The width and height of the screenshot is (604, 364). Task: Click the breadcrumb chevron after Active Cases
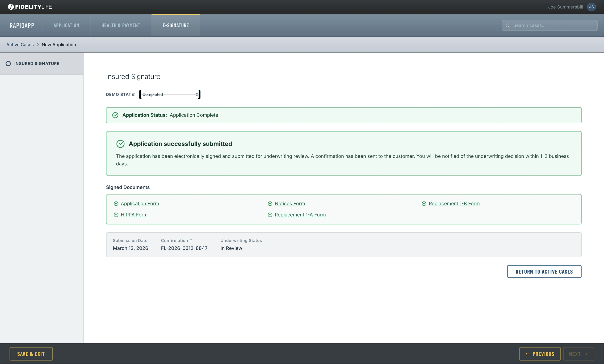click(38, 45)
